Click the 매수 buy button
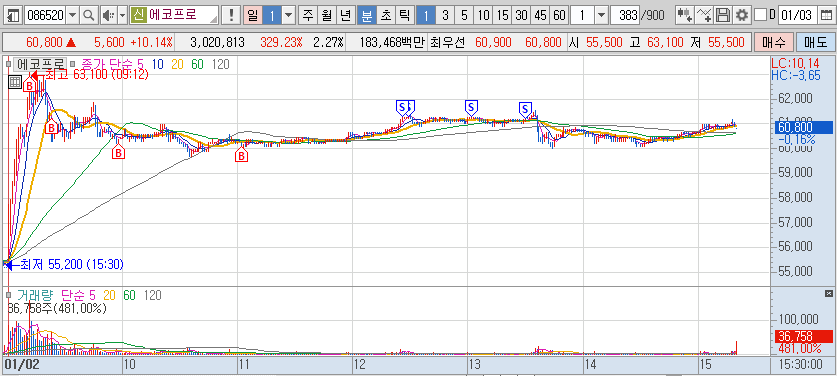The image size is (837, 376). tap(773, 42)
